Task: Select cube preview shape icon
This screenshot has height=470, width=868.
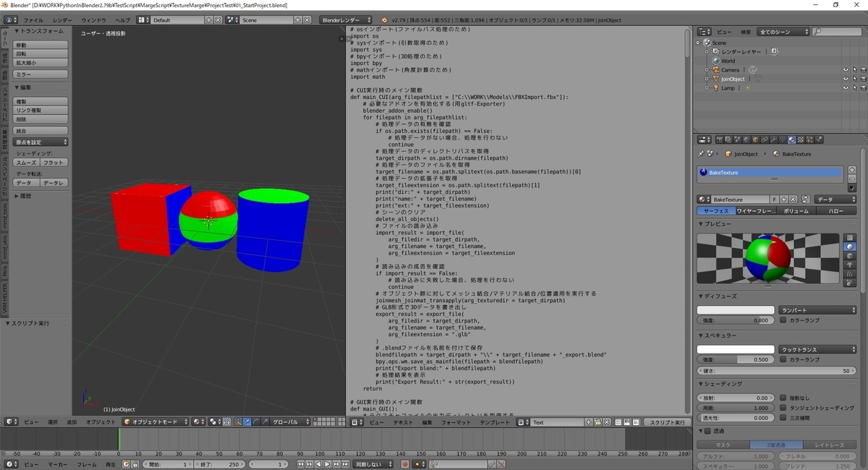Action: 851,256
